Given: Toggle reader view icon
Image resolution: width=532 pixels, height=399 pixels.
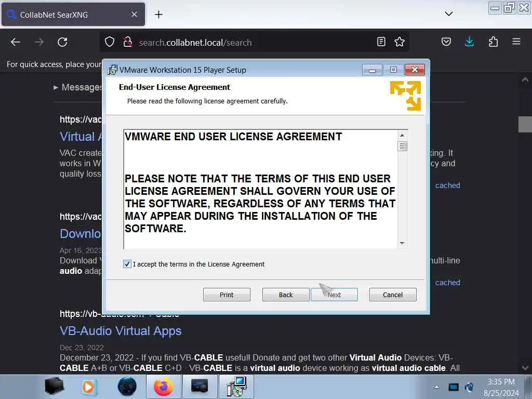Looking at the screenshot, I should click(x=381, y=42).
